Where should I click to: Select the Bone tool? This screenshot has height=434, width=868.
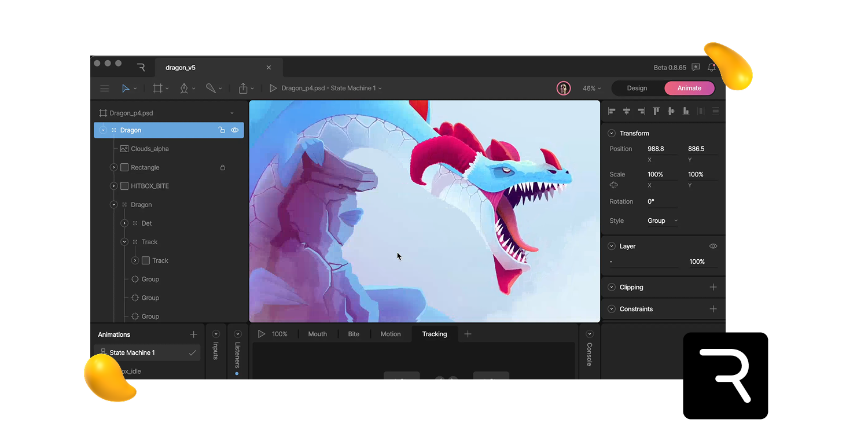[211, 89]
